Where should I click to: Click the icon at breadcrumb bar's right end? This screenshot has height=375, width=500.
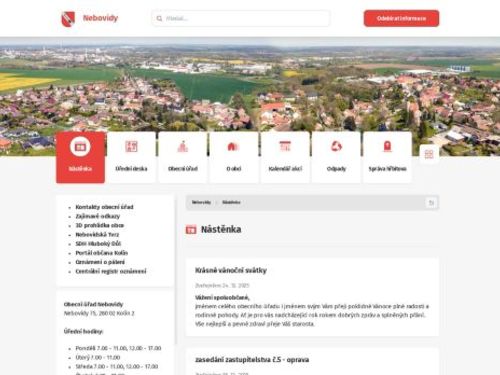coord(431,203)
